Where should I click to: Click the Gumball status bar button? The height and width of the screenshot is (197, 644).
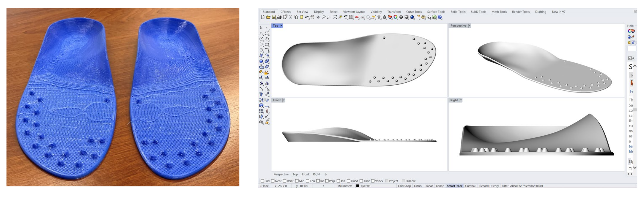tap(470, 186)
